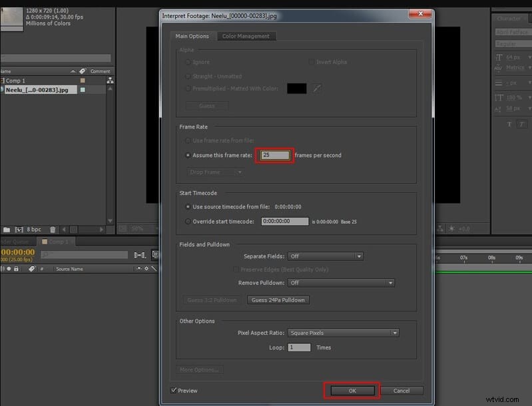The width and height of the screenshot is (532, 406).
Task: Open the eyedropper for the matte color
Action: (316, 89)
